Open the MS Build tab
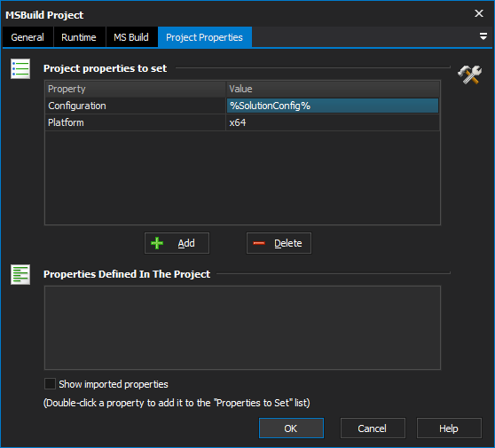495x448 pixels. pyautogui.click(x=131, y=37)
